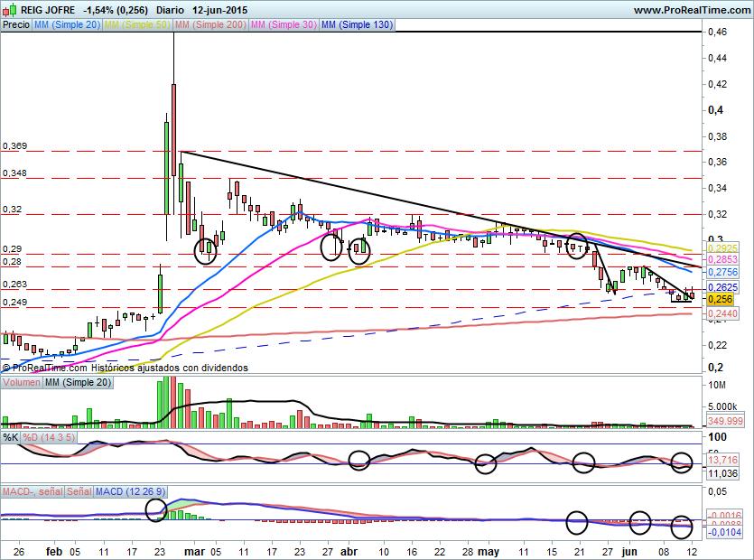The image size is (754, 560).
Task: Toggle the MM (Simple 200) indicator label
Action: tap(209, 25)
